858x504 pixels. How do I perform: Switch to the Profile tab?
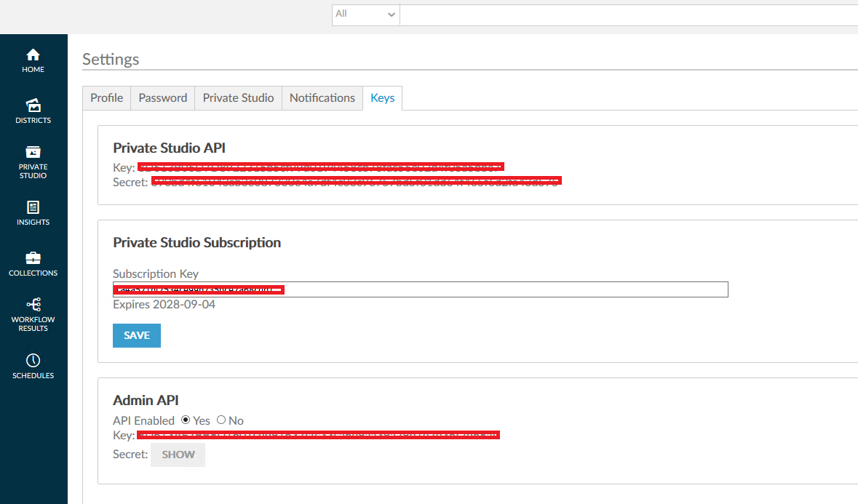106,97
